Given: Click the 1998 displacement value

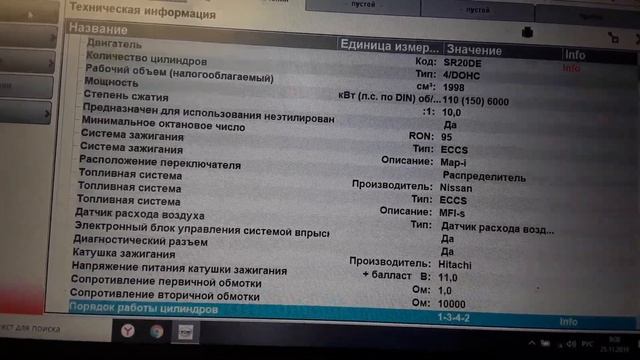Looking at the screenshot, I should click(x=453, y=88).
